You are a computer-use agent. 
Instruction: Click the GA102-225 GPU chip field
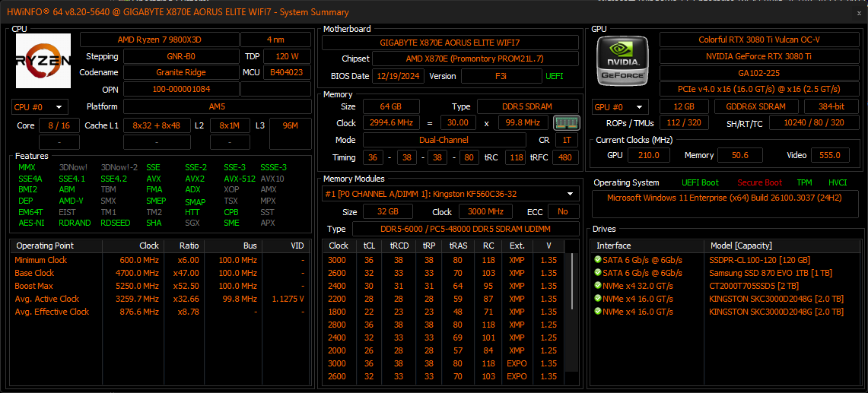tap(759, 72)
